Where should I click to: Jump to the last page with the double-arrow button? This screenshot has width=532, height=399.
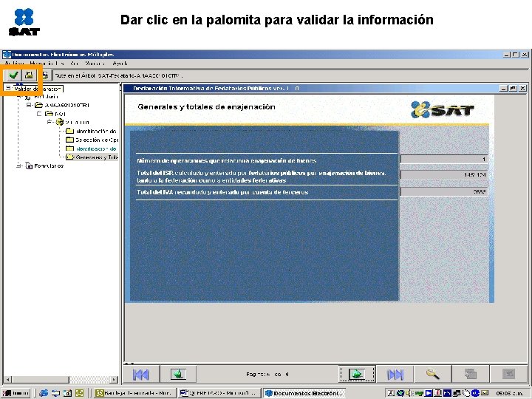395,375
